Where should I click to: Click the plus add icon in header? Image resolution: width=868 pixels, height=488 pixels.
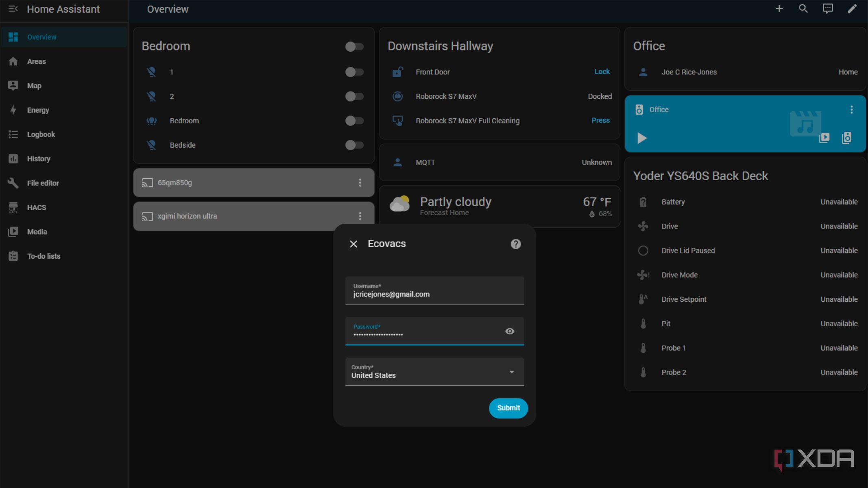tap(779, 9)
